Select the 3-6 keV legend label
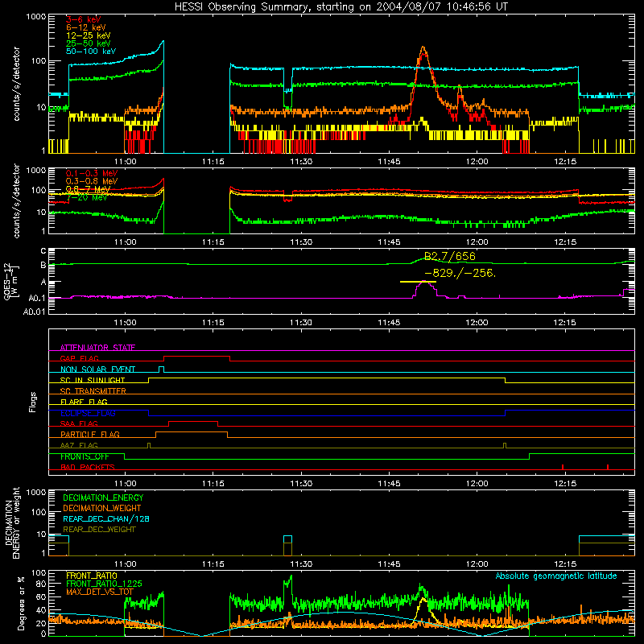 83,19
